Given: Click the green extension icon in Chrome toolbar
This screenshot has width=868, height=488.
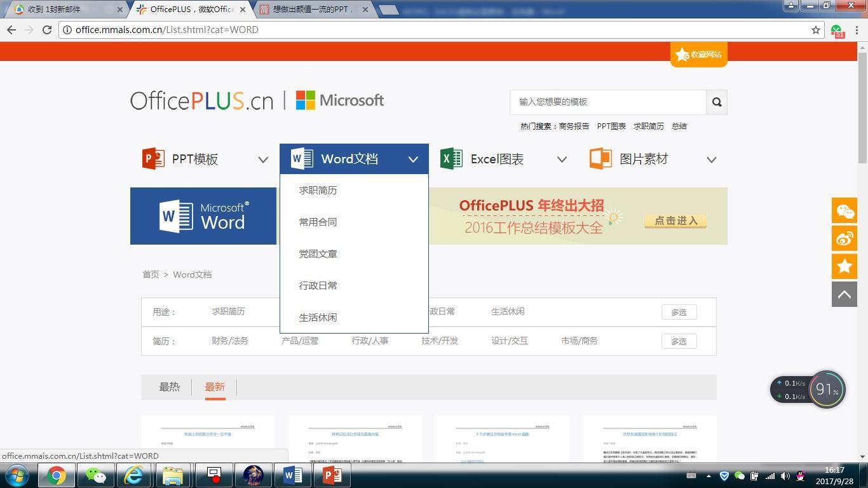Looking at the screenshot, I should click(x=837, y=30).
